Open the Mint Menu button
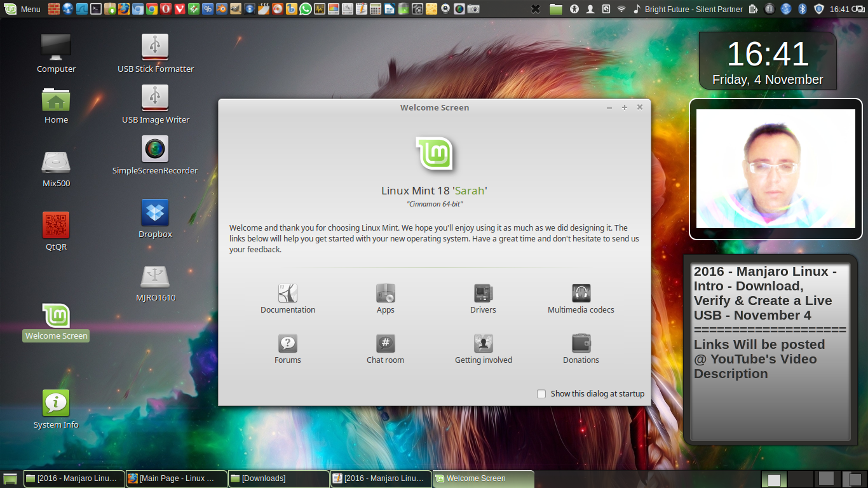 (23, 9)
